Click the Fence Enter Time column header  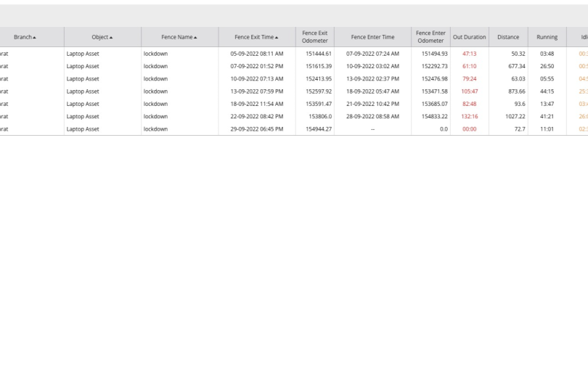click(x=372, y=37)
